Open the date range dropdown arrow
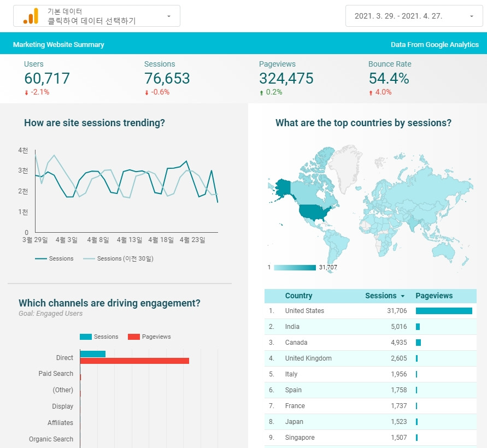Viewport: 487px width, 448px height. click(472, 16)
